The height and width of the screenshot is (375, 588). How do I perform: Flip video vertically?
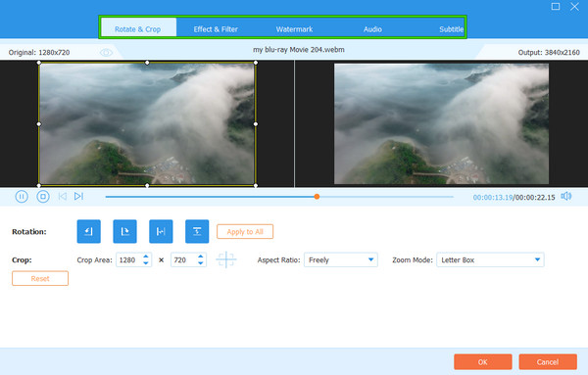197,231
